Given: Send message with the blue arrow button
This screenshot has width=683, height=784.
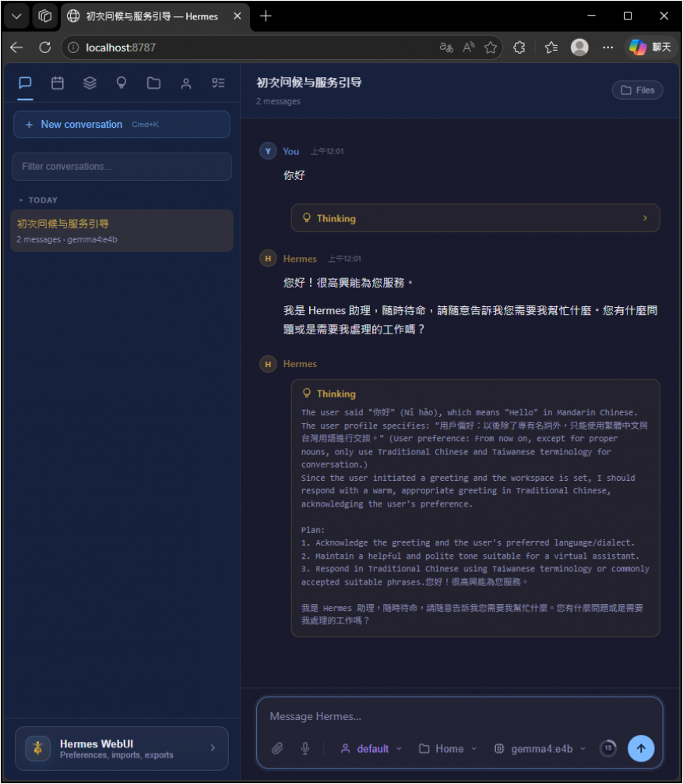Looking at the screenshot, I should click(x=640, y=748).
